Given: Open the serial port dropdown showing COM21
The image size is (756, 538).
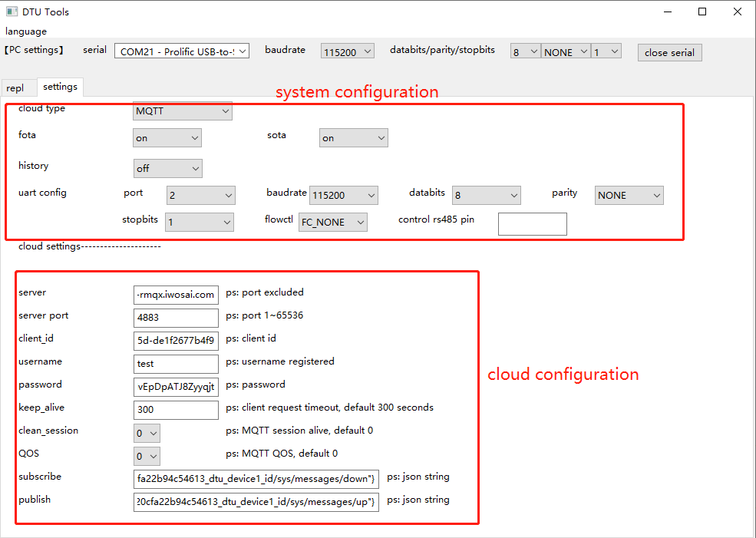Looking at the screenshot, I should [x=181, y=51].
